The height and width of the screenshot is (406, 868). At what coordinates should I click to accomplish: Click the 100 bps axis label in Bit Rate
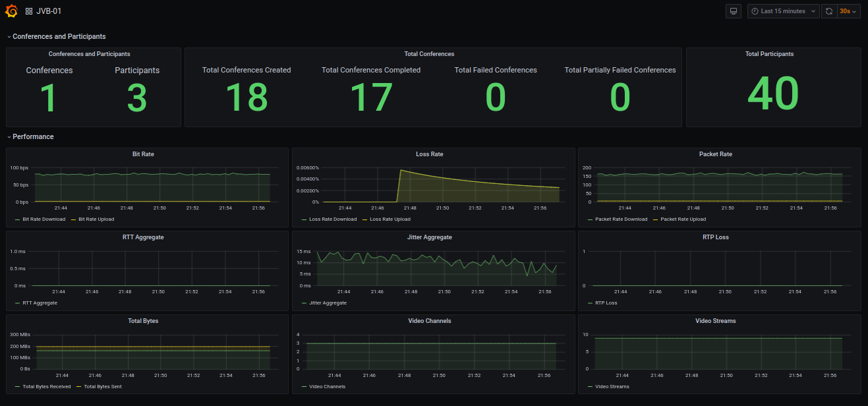(x=18, y=168)
